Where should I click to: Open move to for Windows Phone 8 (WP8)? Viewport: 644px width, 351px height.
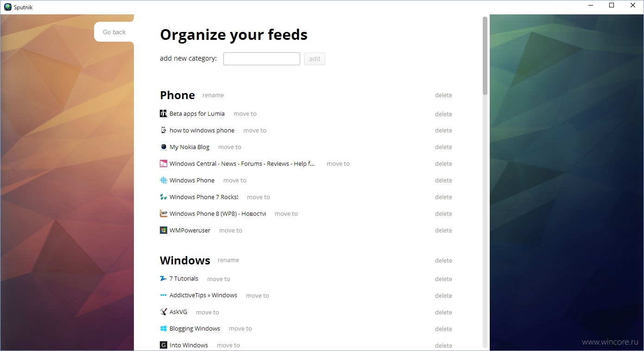(286, 214)
